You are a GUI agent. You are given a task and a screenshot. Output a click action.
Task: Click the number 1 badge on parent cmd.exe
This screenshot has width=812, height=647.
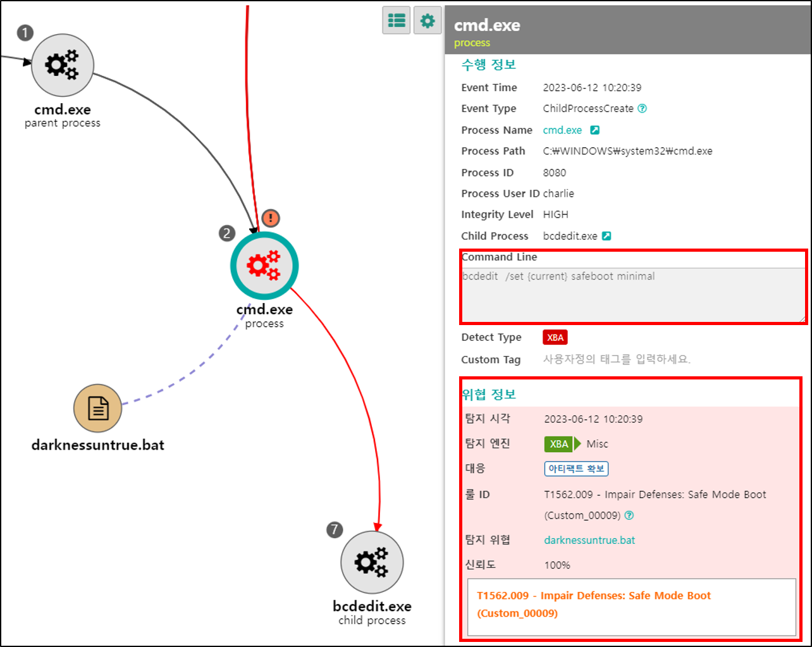coord(25,32)
